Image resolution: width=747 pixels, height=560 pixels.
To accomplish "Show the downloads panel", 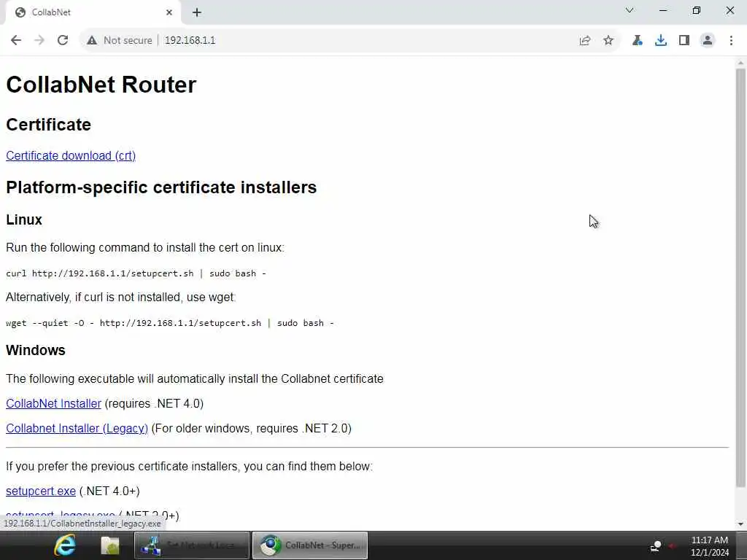I will click(661, 41).
